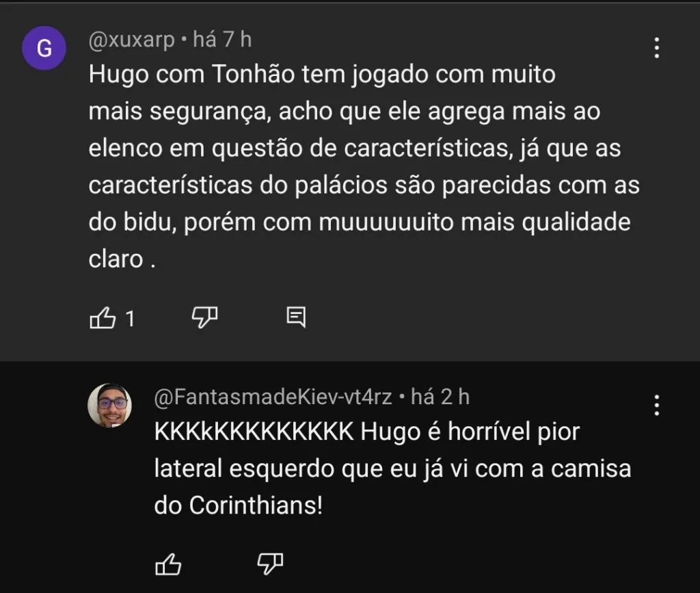Select the comment reply icon below the first comment
Screen dimensions: 700x593
pyautogui.click(x=297, y=317)
